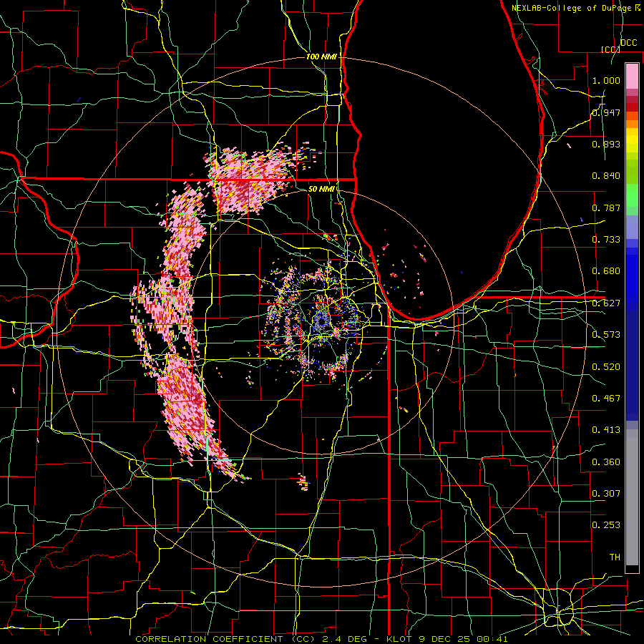644x644 pixels.
Task: Click the 0.467 legend value
Action: click(606, 399)
